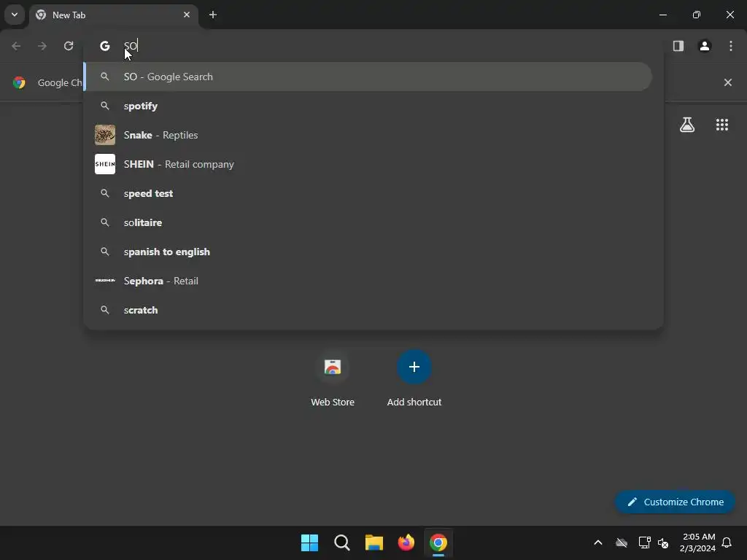This screenshot has height=560, width=747.
Task: Open Windows taskbar search
Action: [x=341, y=542]
